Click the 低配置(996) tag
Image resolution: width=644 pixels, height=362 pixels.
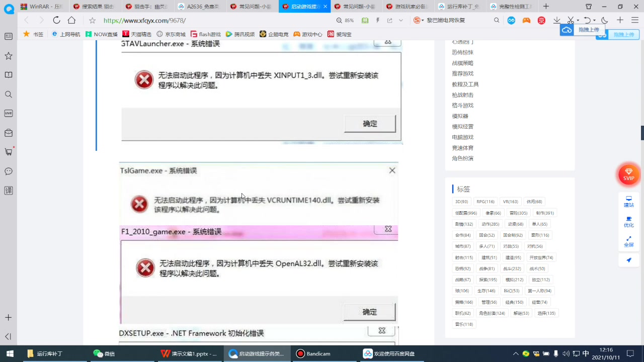click(466, 213)
